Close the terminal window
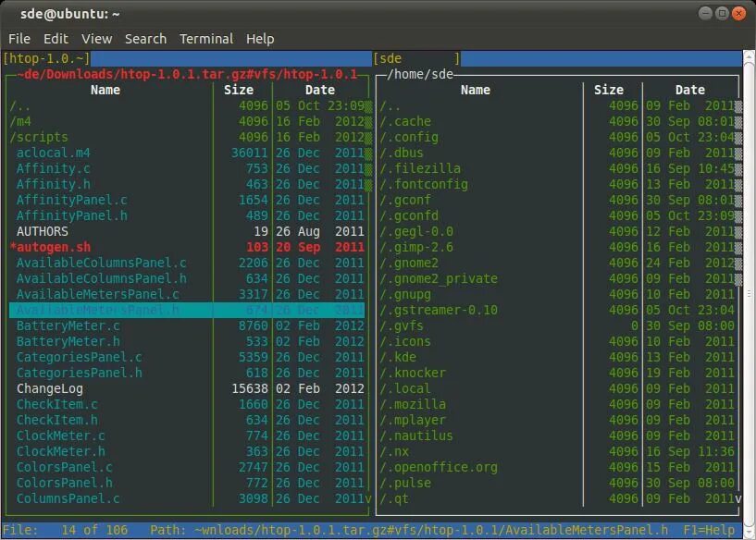Screen dimensions: 756x540 738,13
